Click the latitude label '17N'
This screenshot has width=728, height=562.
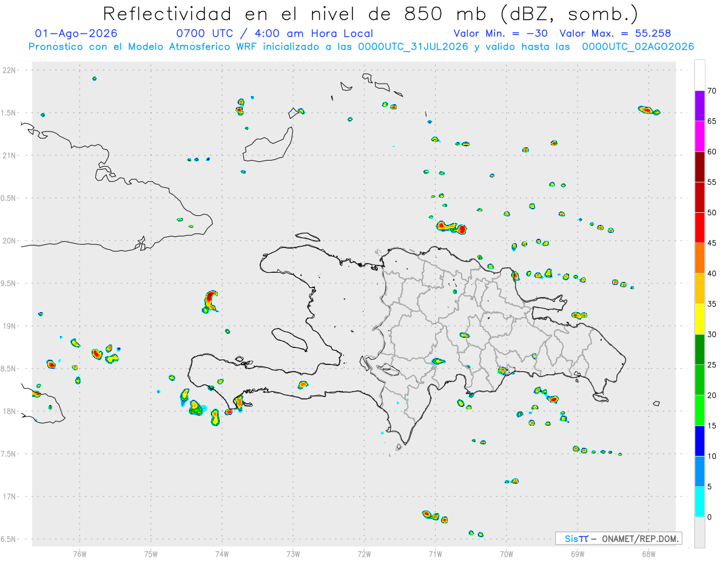click(x=10, y=497)
